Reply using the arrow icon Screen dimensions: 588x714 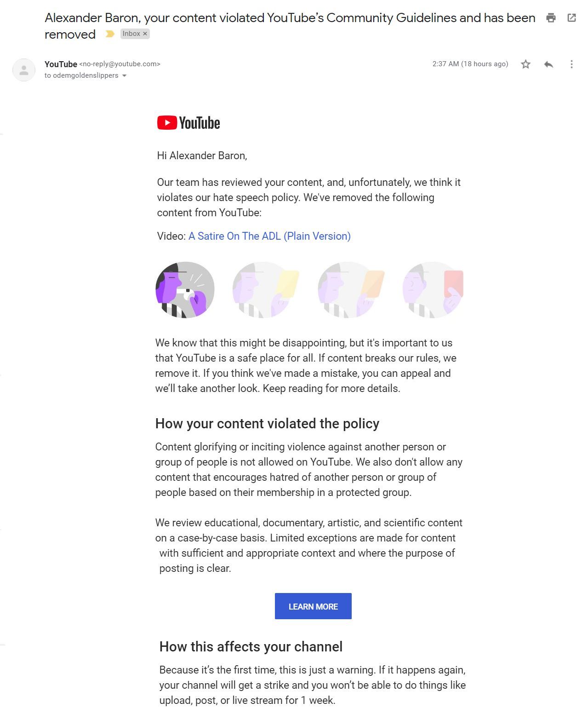pos(548,64)
